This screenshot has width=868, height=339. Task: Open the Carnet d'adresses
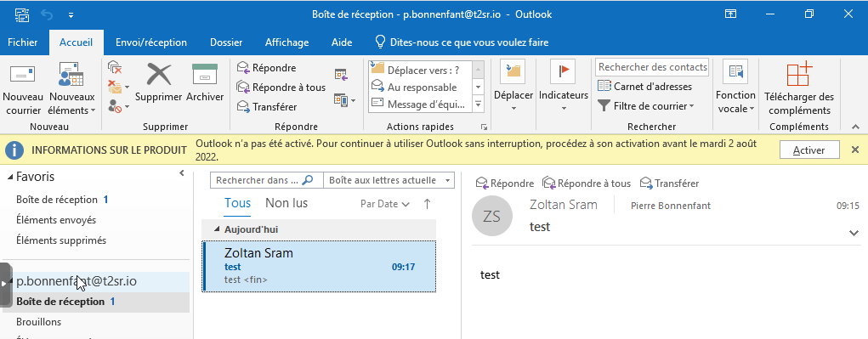pyautogui.click(x=645, y=87)
